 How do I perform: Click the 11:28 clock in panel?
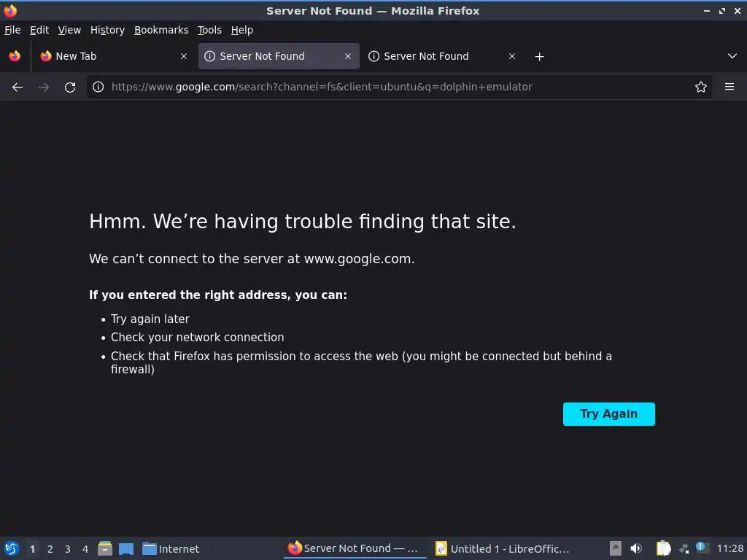coord(729,548)
